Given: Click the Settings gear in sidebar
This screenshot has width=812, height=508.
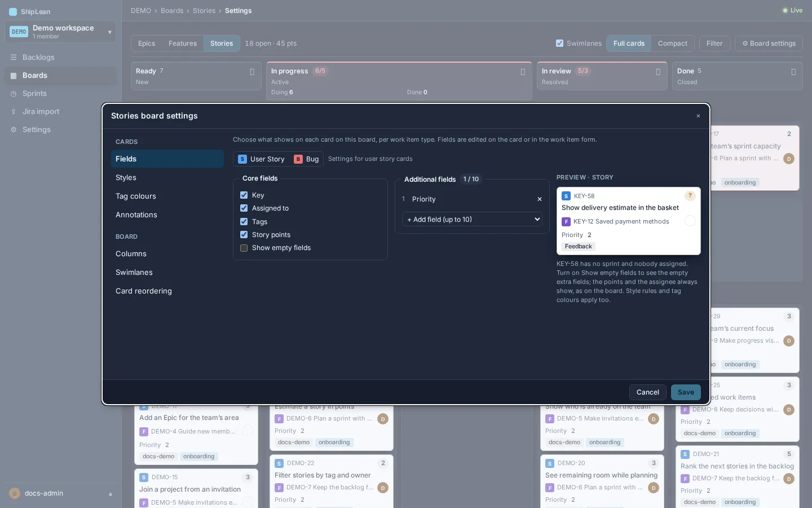Looking at the screenshot, I should pos(14,130).
